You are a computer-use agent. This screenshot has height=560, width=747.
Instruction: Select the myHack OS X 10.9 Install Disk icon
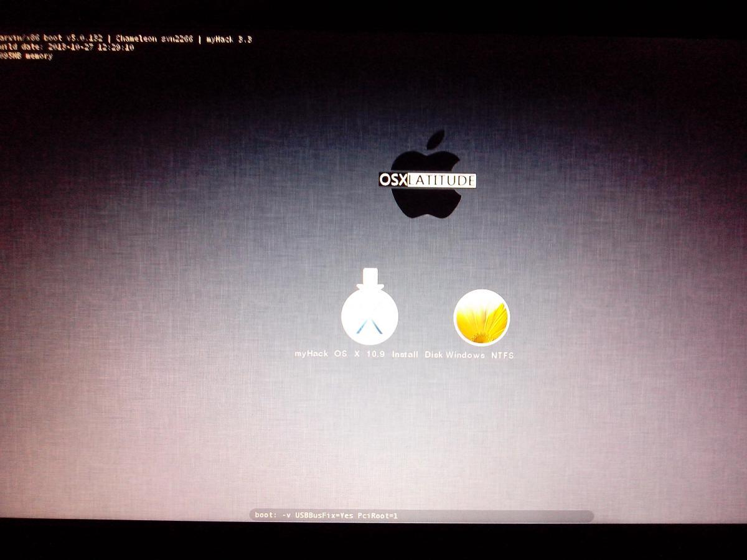click(x=370, y=307)
